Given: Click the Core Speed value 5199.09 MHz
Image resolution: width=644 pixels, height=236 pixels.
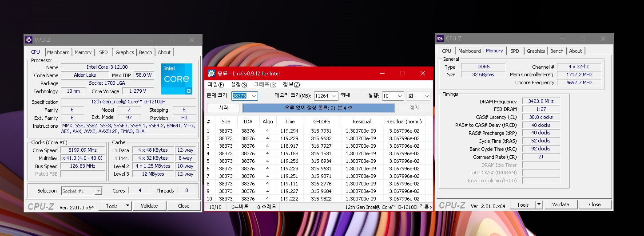Looking at the screenshot, I should click(83, 150).
